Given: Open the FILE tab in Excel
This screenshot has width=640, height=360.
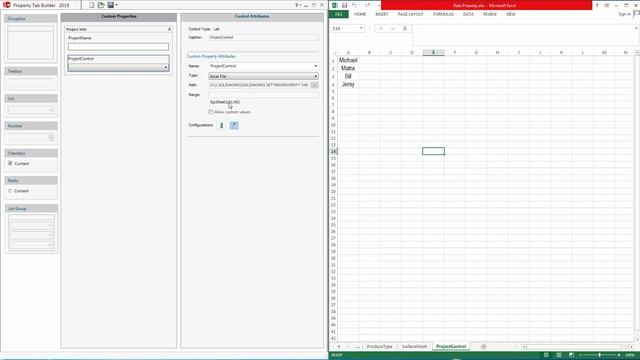Looking at the screenshot, I should [x=339, y=14].
